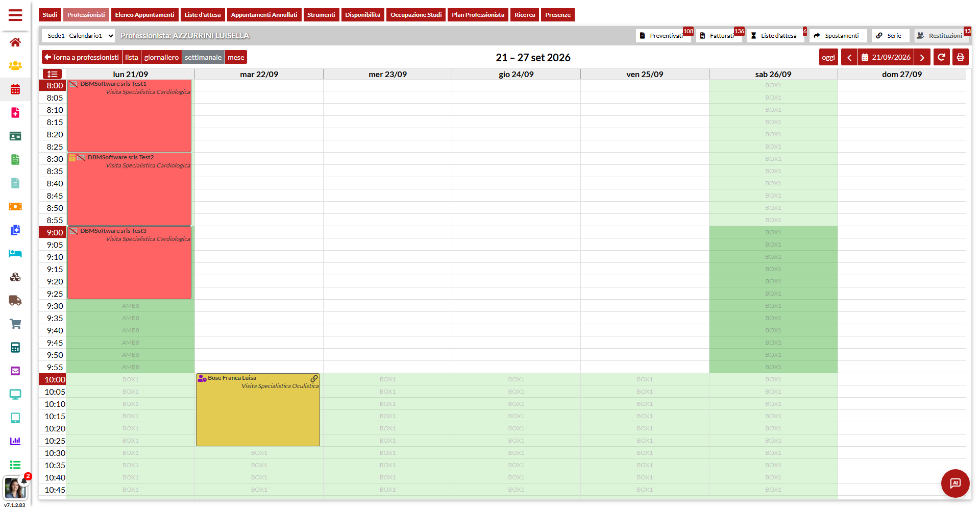Open the Plan Professionista tab
Viewport: 980px width, 508px height.
[478, 15]
